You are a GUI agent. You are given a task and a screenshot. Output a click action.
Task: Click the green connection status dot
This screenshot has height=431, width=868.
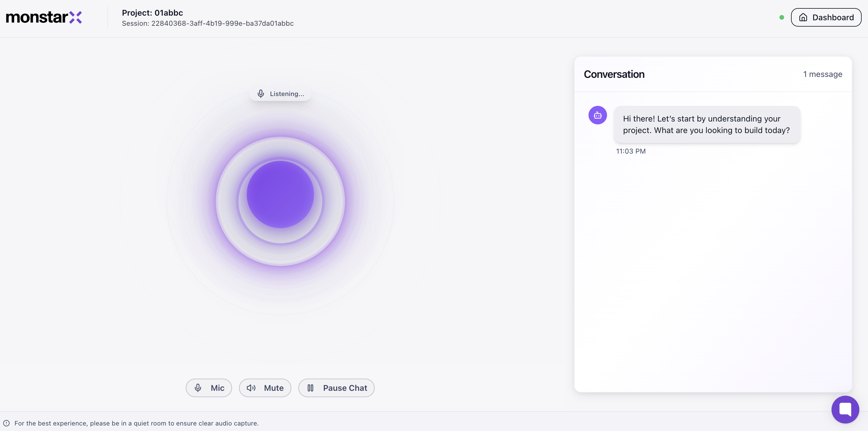click(782, 18)
